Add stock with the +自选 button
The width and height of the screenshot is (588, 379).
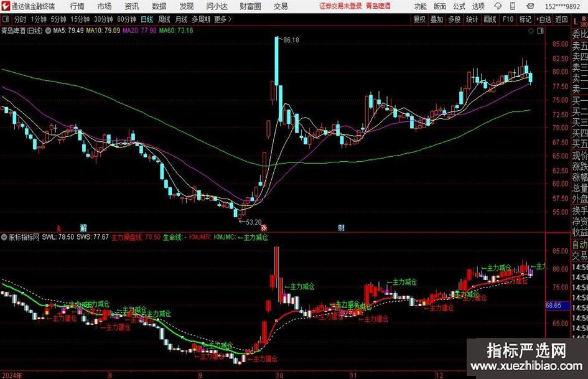pyautogui.click(x=544, y=19)
